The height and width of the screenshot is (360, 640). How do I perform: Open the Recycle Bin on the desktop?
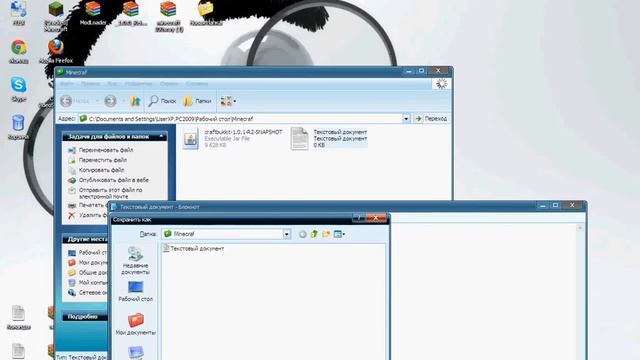pos(18,127)
